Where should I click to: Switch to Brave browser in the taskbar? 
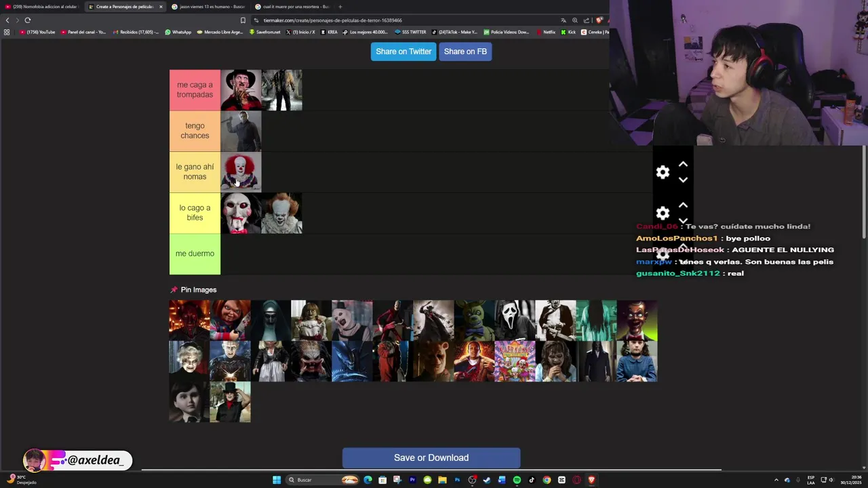click(x=592, y=480)
